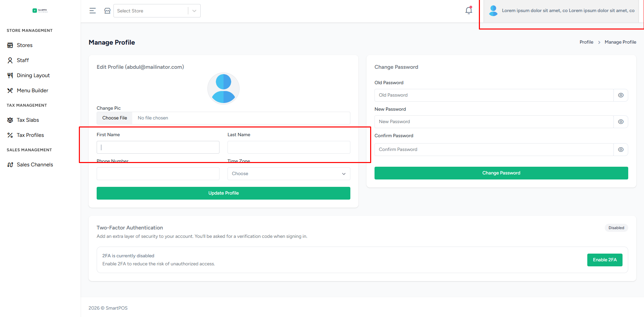Click the Choose File button
The width and height of the screenshot is (644, 317).
click(x=114, y=118)
